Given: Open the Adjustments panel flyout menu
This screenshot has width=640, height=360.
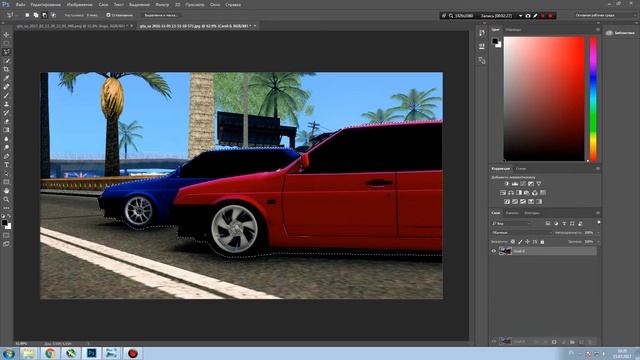Looking at the screenshot, I should [x=598, y=169].
